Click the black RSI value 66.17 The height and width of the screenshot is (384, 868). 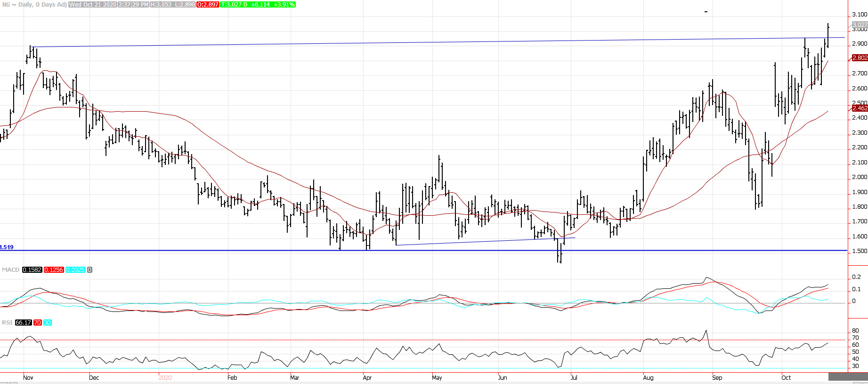pyautogui.click(x=23, y=322)
